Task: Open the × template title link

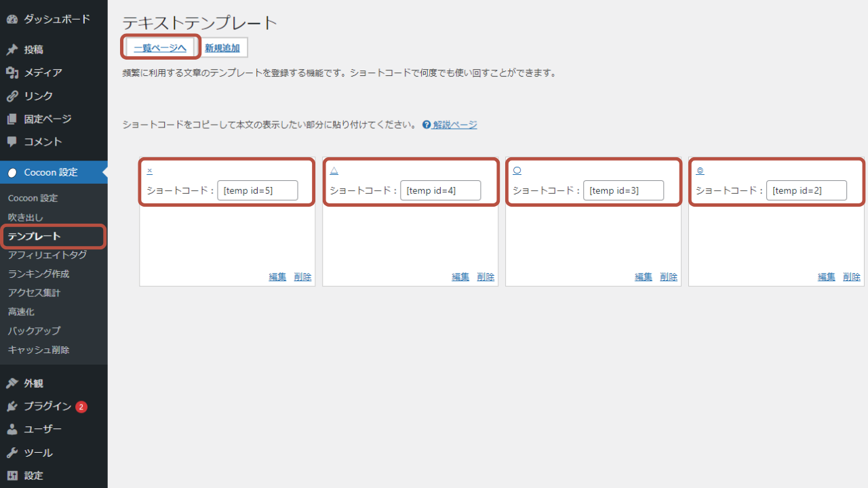Action: coord(149,170)
